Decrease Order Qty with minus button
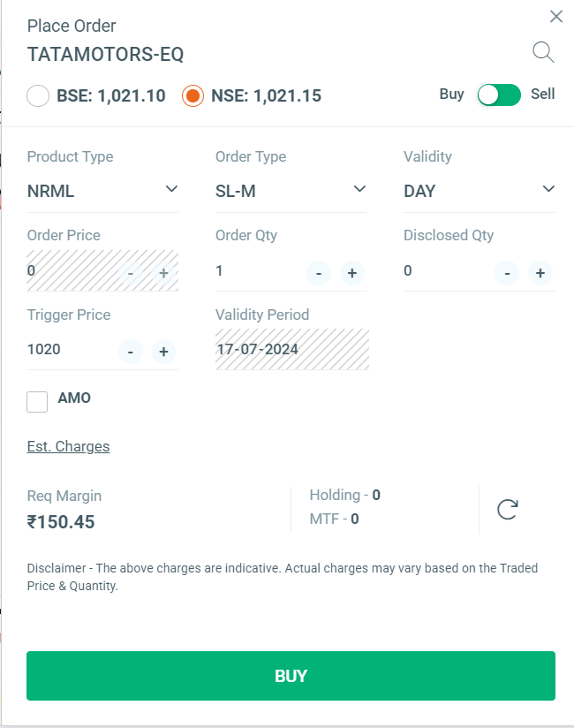This screenshot has height=728, width=574. coord(318,273)
